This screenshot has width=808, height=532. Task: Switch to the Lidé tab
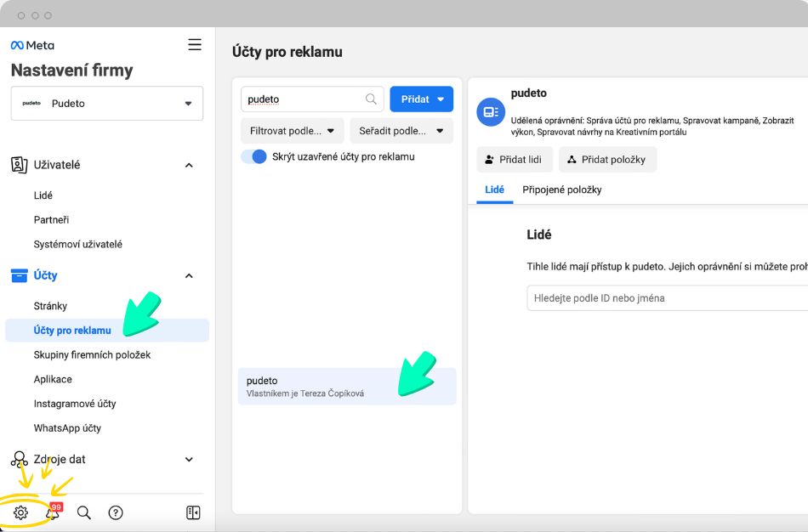coord(495,190)
